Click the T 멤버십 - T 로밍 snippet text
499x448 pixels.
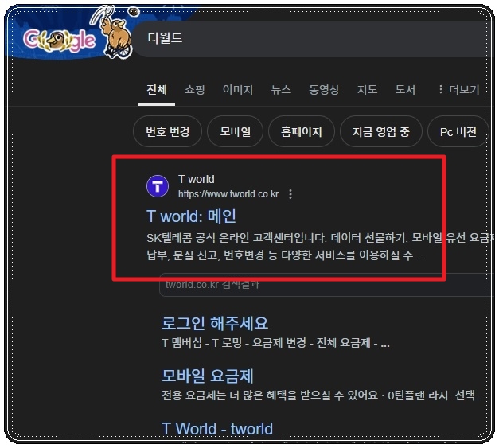275,343
